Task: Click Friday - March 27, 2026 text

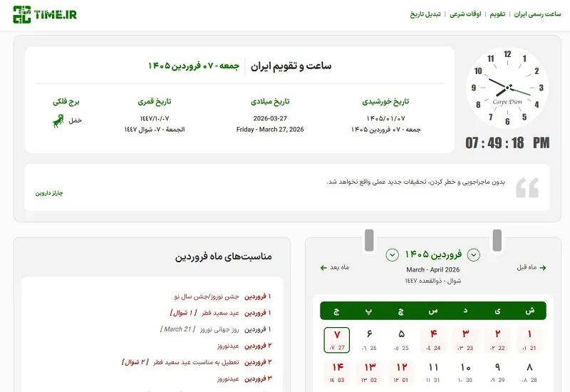Action: 270,130
